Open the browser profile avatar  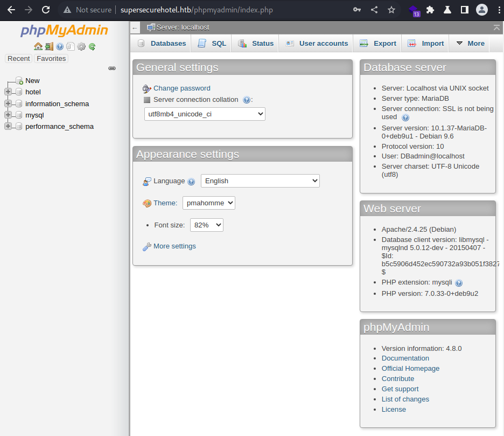click(x=482, y=10)
